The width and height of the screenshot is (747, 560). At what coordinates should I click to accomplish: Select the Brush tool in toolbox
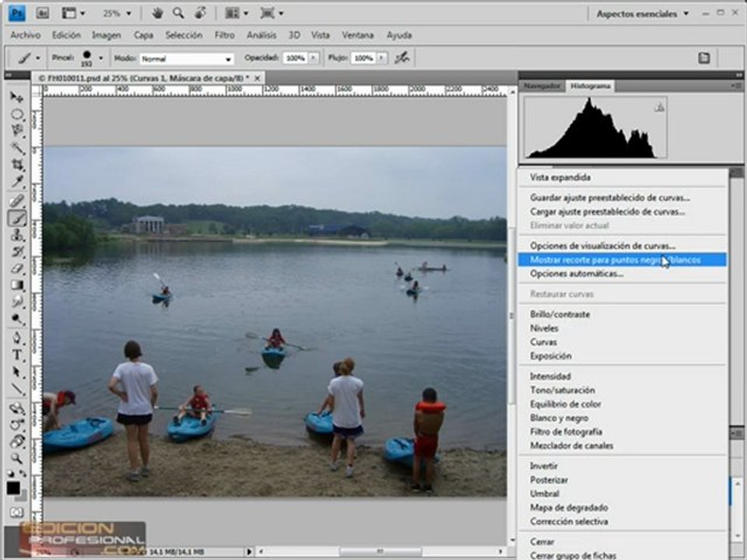(x=17, y=219)
